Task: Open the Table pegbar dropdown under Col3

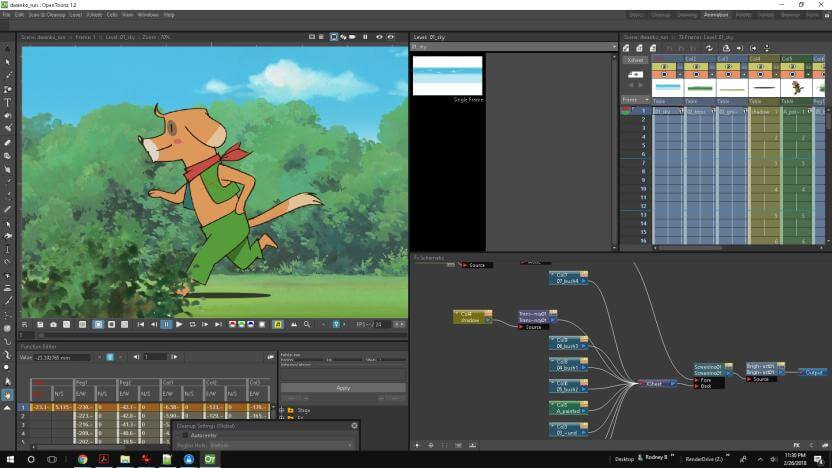Action: click(731, 101)
